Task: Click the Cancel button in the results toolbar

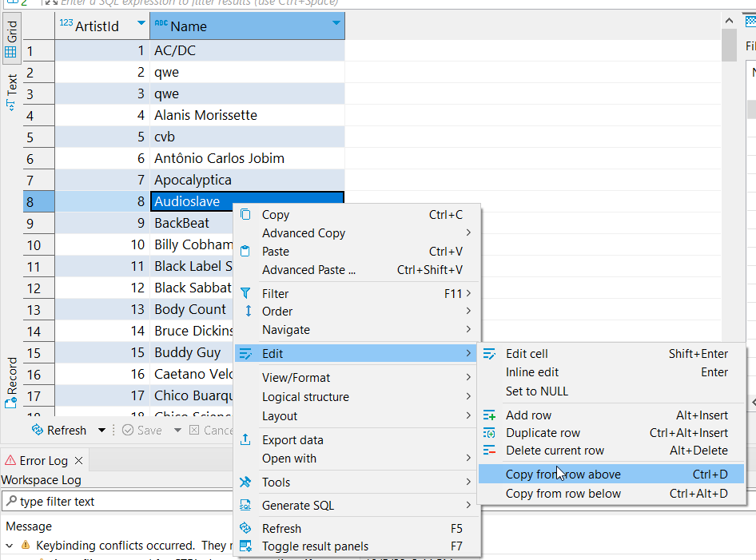Action: coord(211,430)
